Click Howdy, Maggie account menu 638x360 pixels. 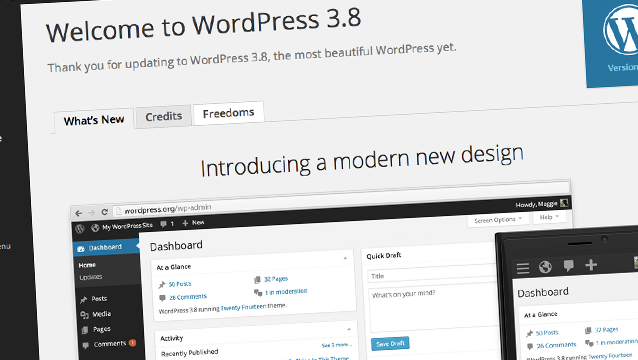[542, 203]
